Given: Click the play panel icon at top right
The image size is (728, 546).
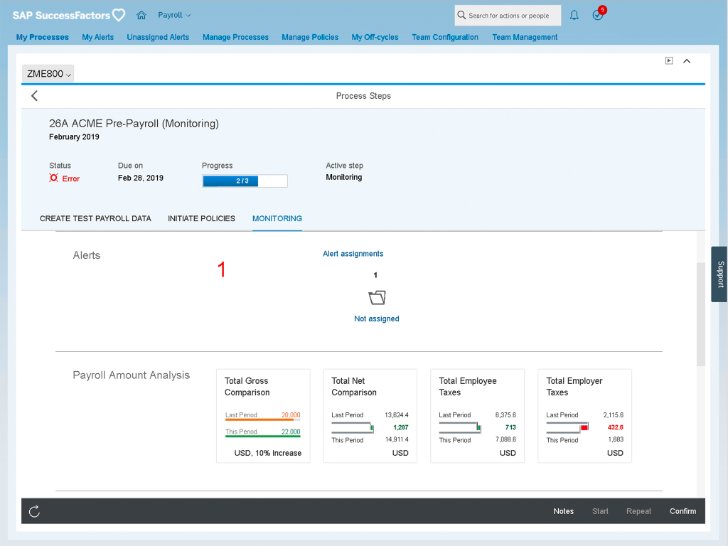Looking at the screenshot, I should 669,60.
